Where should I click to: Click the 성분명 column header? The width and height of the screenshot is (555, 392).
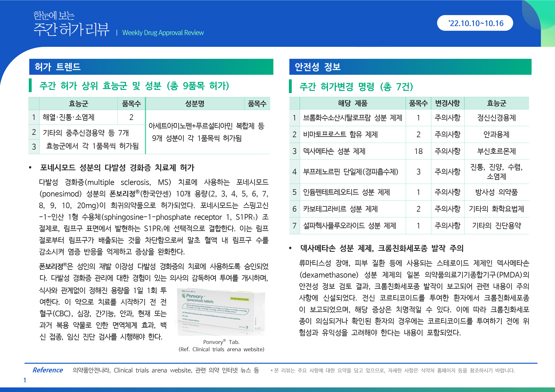coord(195,104)
